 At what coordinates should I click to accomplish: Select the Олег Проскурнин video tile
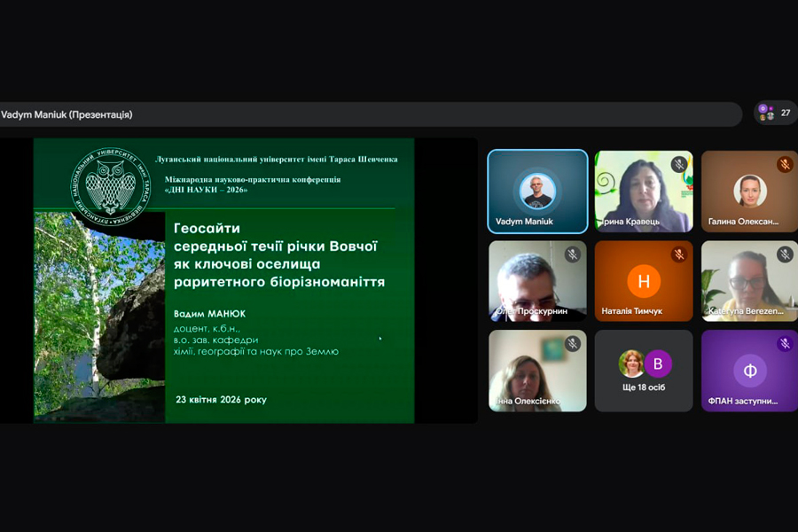click(537, 281)
